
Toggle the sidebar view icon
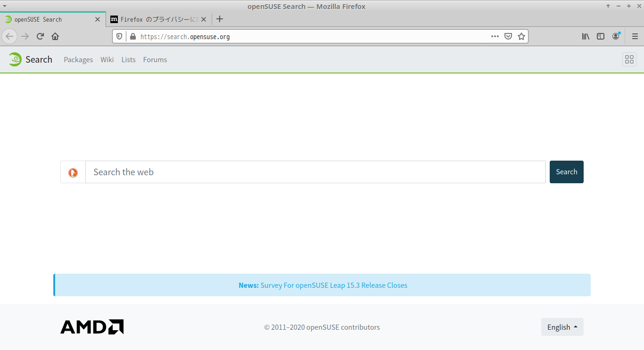[x=601, y=36]
